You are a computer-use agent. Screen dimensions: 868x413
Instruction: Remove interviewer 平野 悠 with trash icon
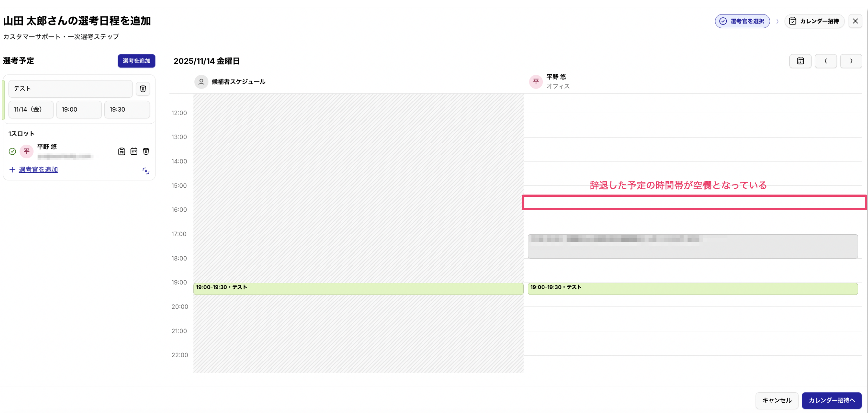tap(146, 151)
